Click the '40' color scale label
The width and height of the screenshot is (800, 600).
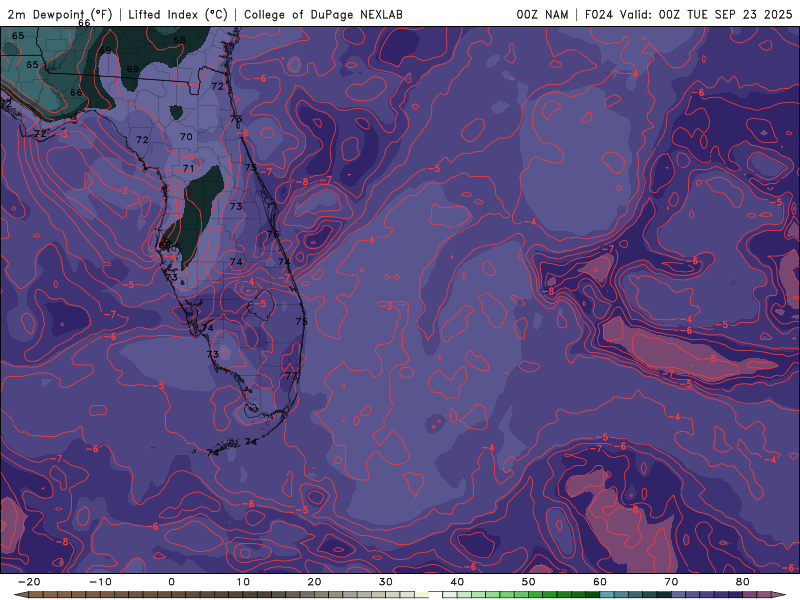(457, 582)
